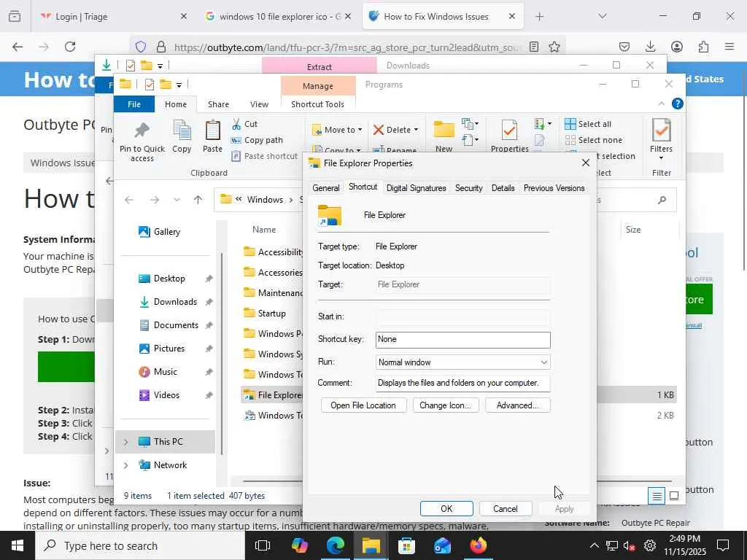Click the Comment text field
This screenshot has height=560, width=747.
coord(462,384)
